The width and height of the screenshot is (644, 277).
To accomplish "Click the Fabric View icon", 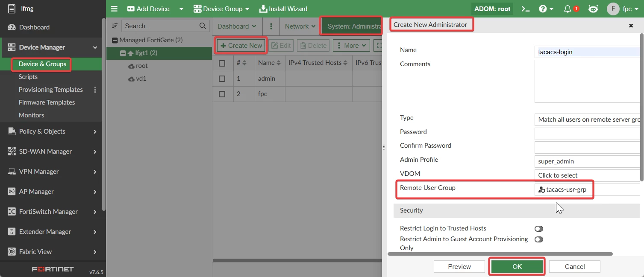I will (x=12, y=252).
